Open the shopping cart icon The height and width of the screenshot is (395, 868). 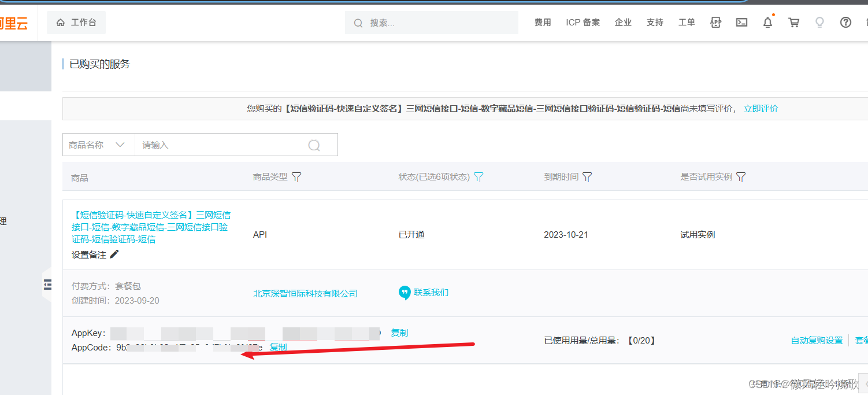point(794,23)
